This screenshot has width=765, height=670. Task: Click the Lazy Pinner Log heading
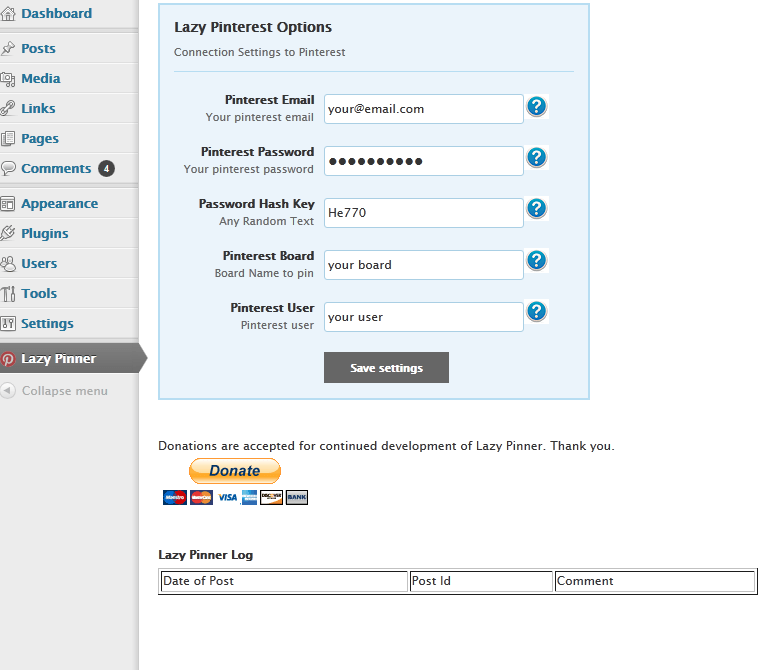(205, 555)
